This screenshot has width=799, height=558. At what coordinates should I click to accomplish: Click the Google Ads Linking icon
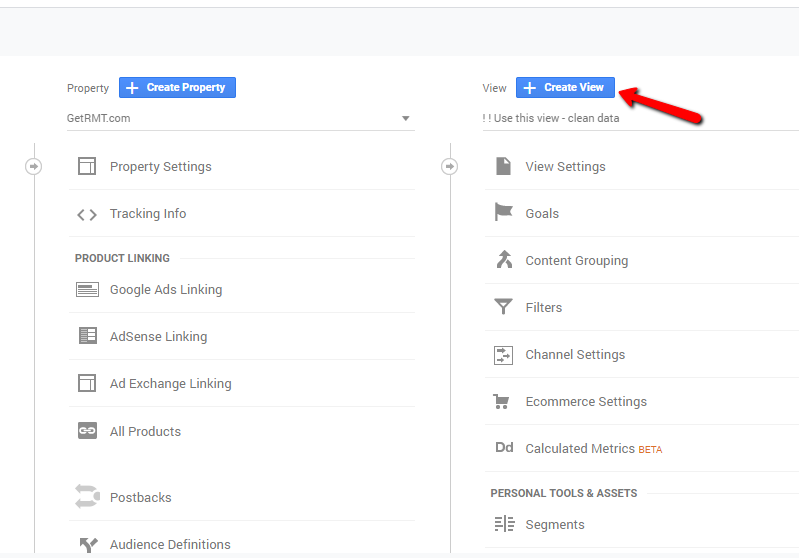coord(87,289)
